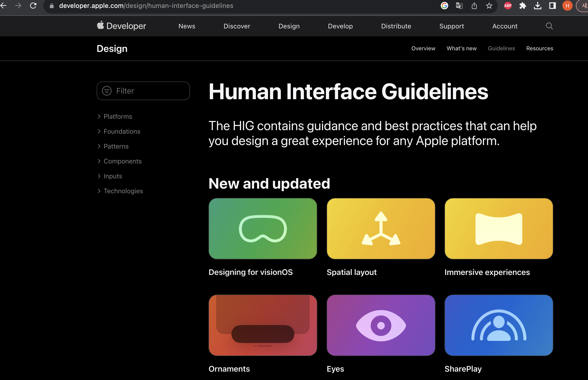
Task: Click the search magnifier icon in navbar
Action: coord(549,26)
